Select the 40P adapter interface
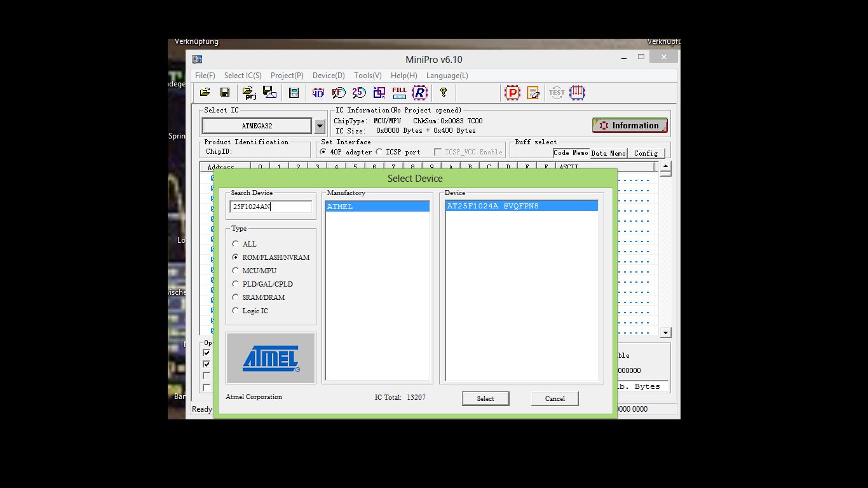Viewport: 868px width, 488px height. tap(323, 152)
